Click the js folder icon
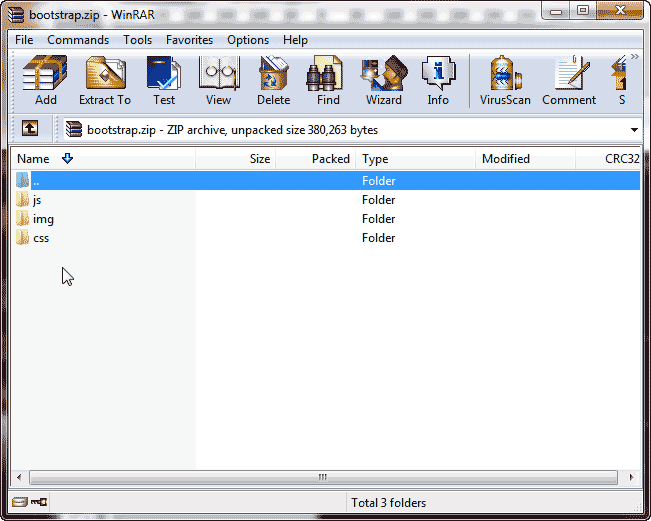Viewport: 651px width, 521px height. coord(22,200)
